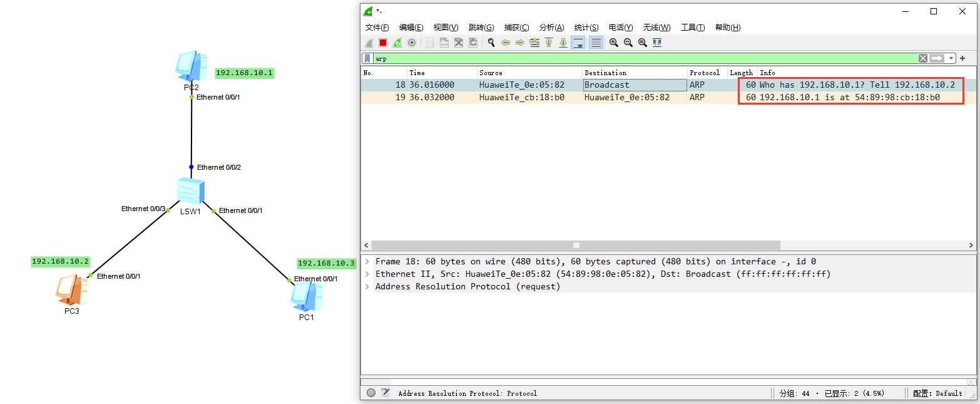Sort packets by Protocol column header
Screen dimensions: 980x404
[x=707, y=73]
